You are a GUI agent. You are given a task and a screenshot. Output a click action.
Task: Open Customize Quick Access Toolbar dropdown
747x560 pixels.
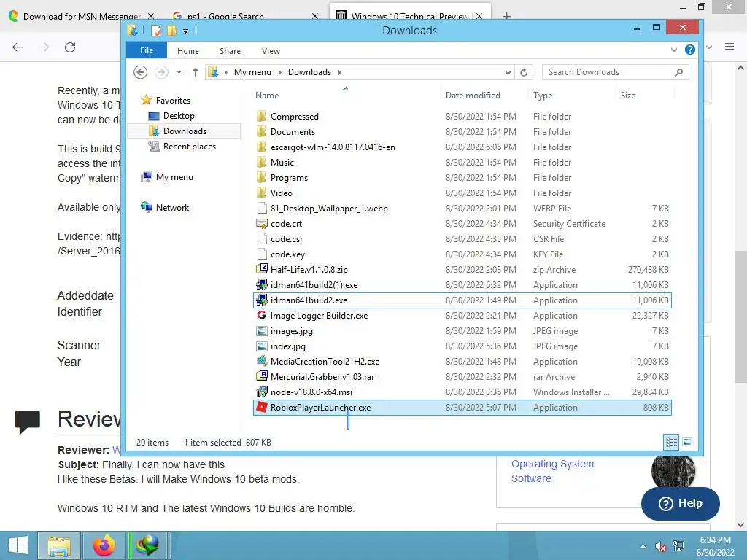pos(185,31)
